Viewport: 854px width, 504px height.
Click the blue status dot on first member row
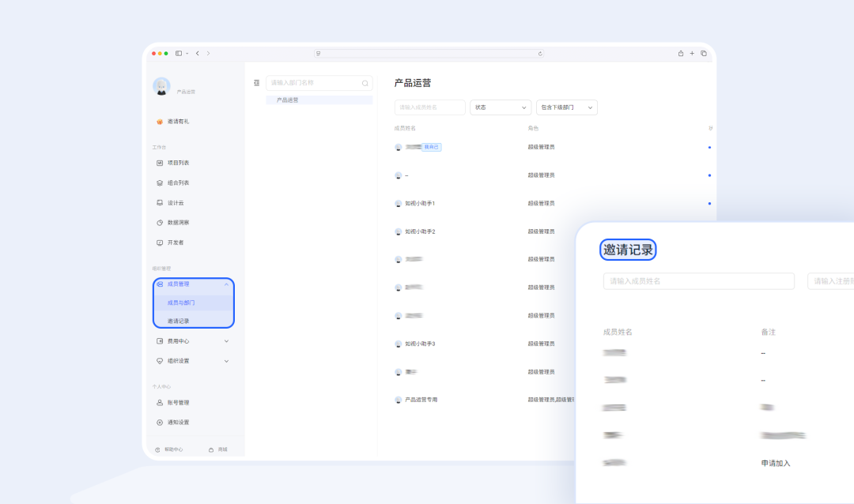tap(709, 146)
